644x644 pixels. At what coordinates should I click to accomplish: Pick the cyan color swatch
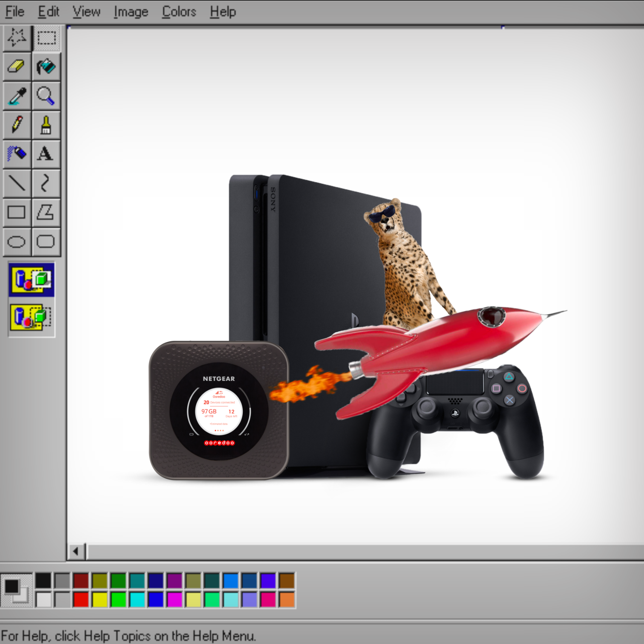(x=137, y=599)
